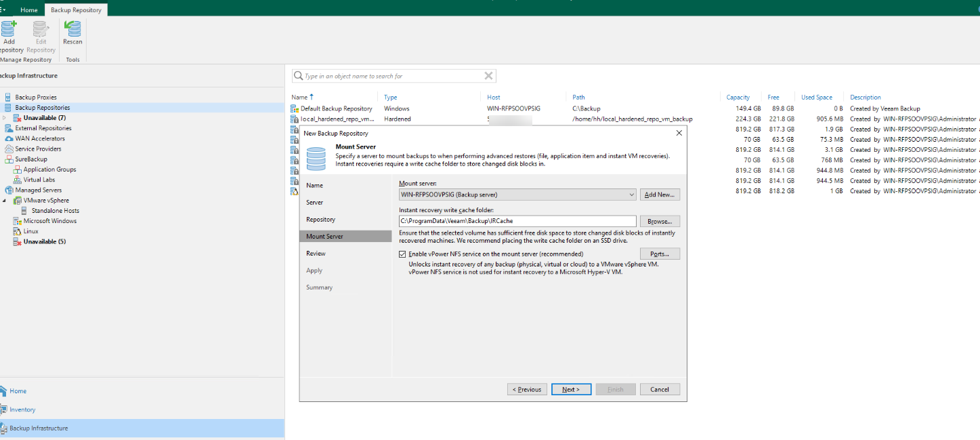Screen dimensions: 980x440
Task: Click the Rescan repository icon
Action: (72, 30)
